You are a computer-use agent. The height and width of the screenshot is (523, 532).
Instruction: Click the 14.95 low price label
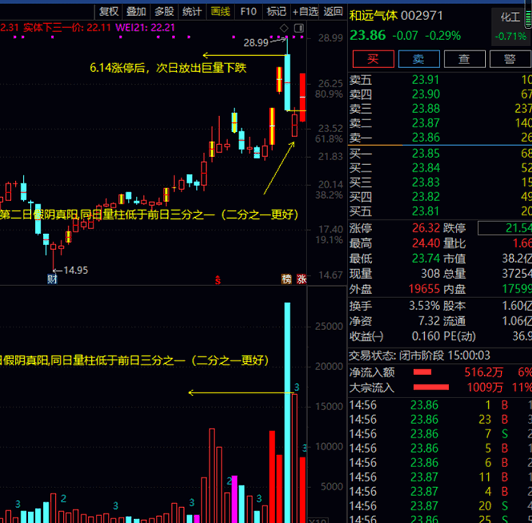pos(75,270)
